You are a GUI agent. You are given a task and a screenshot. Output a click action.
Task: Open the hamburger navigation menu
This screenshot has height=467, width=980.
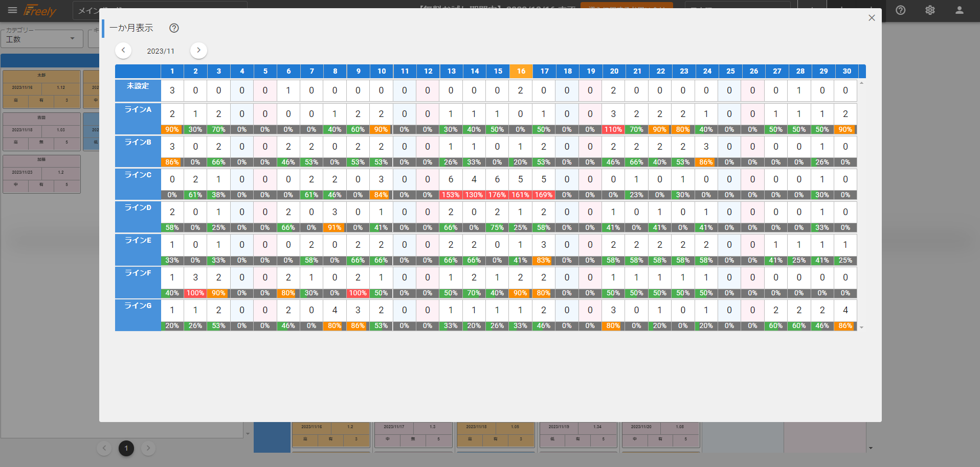coord(12,10)
